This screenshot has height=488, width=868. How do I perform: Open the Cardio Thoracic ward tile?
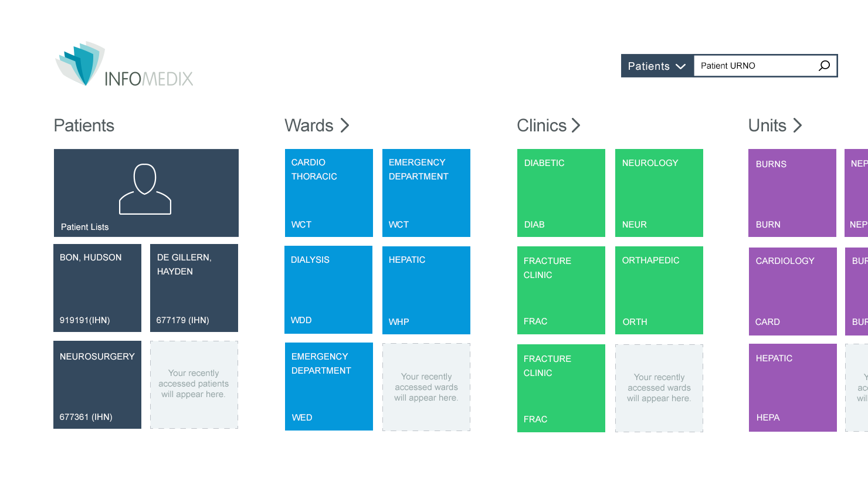point(328,193)
